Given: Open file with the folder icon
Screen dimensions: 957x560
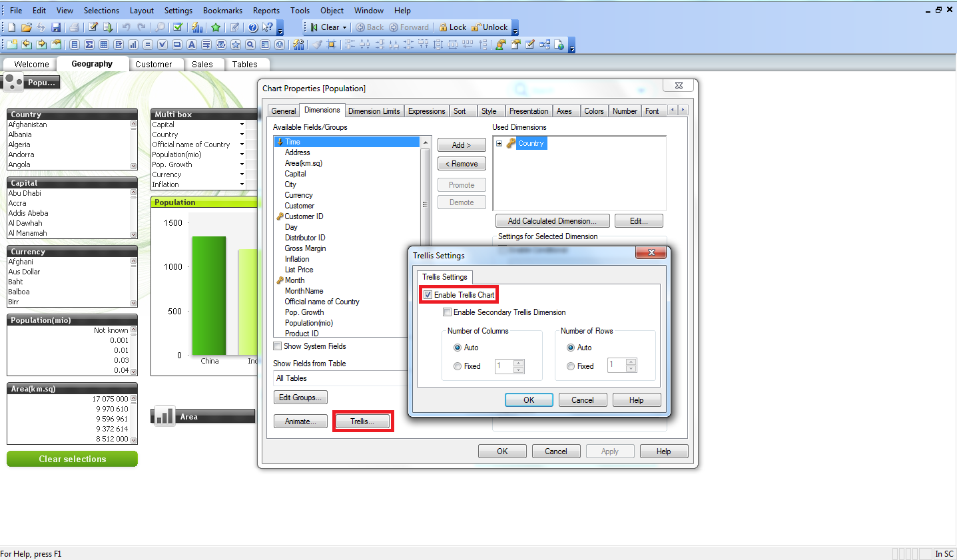Looking at the screenshot, I should [27, 27].
